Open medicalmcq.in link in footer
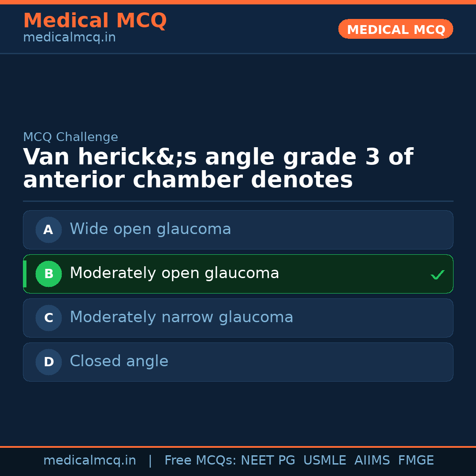This screenshot has width=476, height=476. pyautogui.click(x=89, y=461)
